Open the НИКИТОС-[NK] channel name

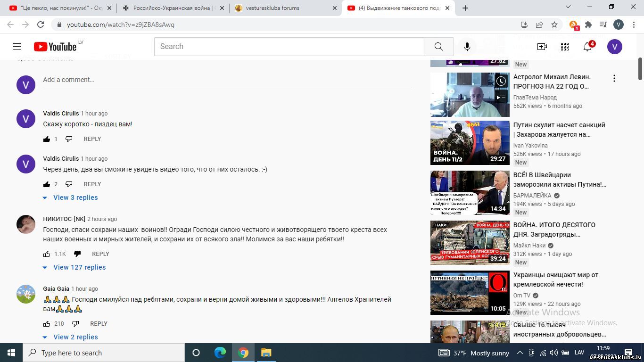tap(64, 219)
